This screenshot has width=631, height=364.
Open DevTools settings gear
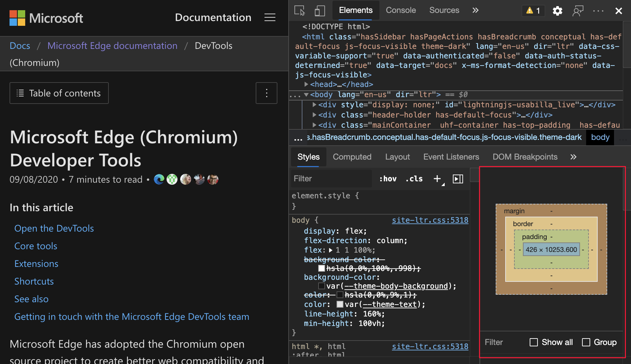point(557,11)
